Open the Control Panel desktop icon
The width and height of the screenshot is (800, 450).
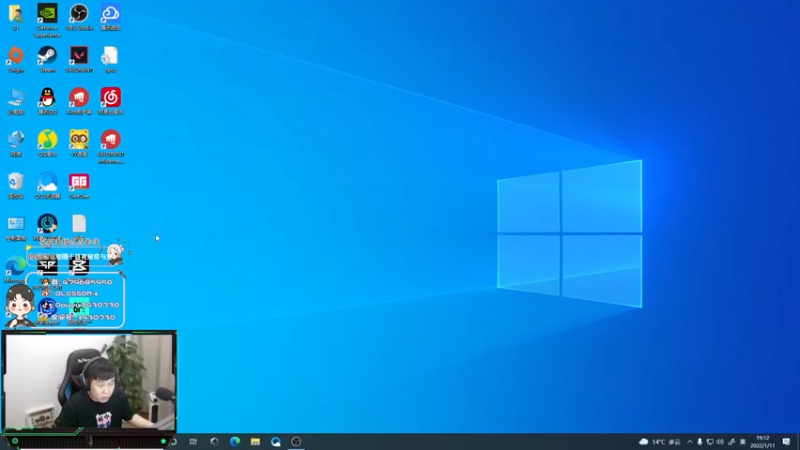[x=16, y=228]
